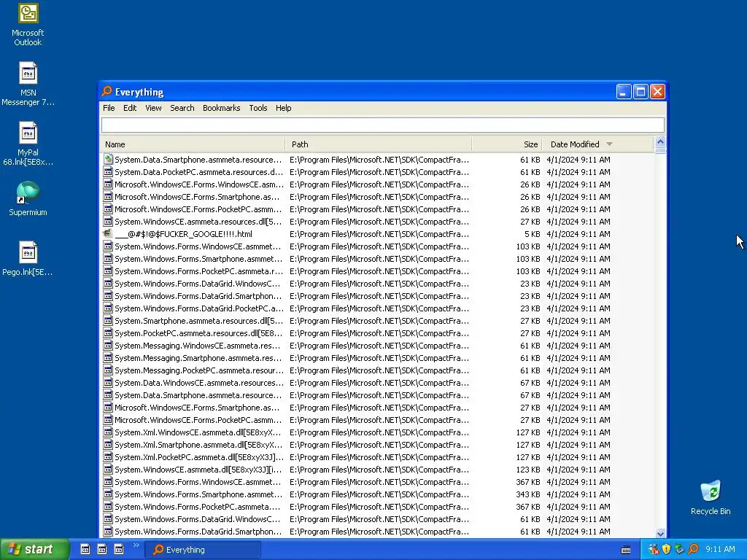Click the 123 KB size value
Screen dimensions: 747x560
[x=528, y=469]
